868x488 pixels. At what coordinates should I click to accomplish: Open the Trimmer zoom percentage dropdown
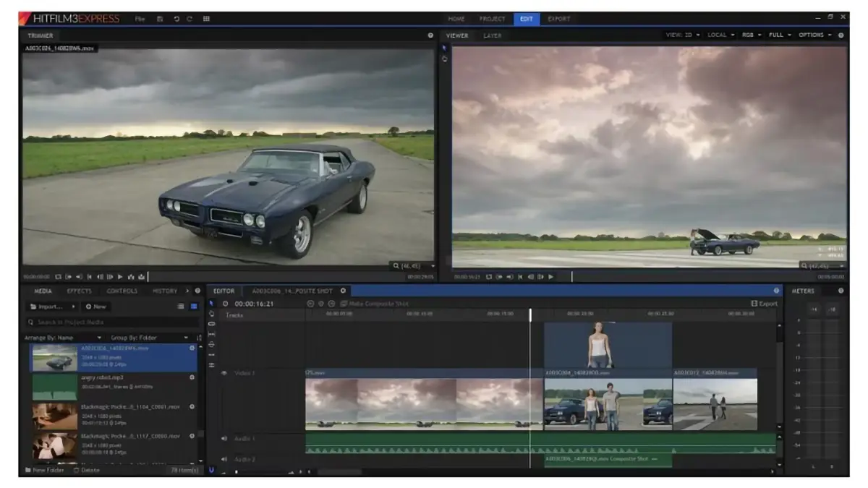pos(413,266)
